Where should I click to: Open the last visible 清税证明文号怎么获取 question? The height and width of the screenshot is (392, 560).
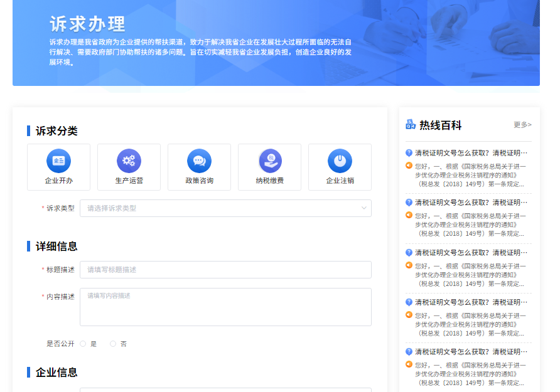coord(471,352)
